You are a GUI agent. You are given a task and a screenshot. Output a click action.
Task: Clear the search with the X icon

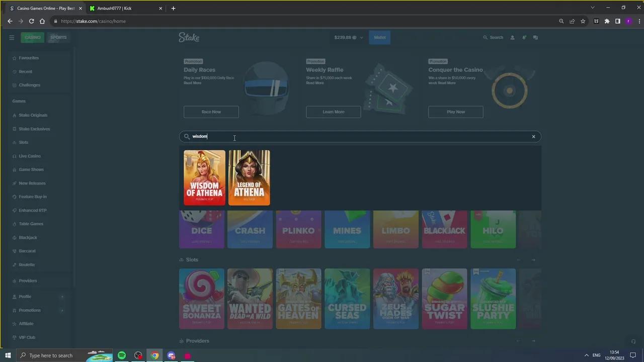coord(534,136)
